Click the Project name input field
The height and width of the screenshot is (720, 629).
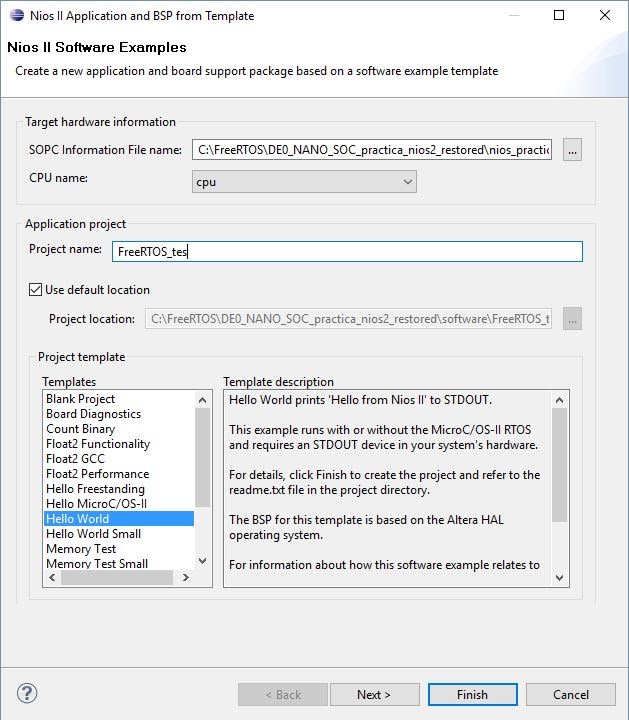tap(347, 252)
